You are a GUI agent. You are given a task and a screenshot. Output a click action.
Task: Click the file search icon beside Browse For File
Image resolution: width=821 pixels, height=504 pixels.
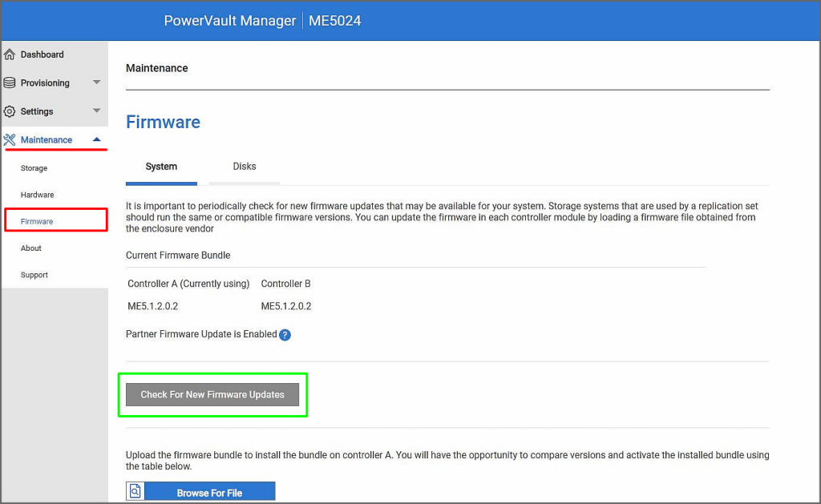click(135, 492)
